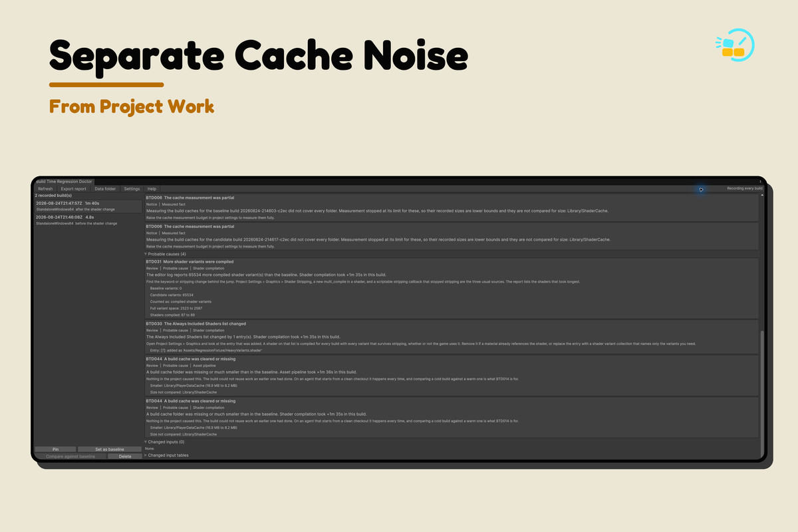Click 'BTD031 More shader variants were compiled' title

[x=190, y=262]
